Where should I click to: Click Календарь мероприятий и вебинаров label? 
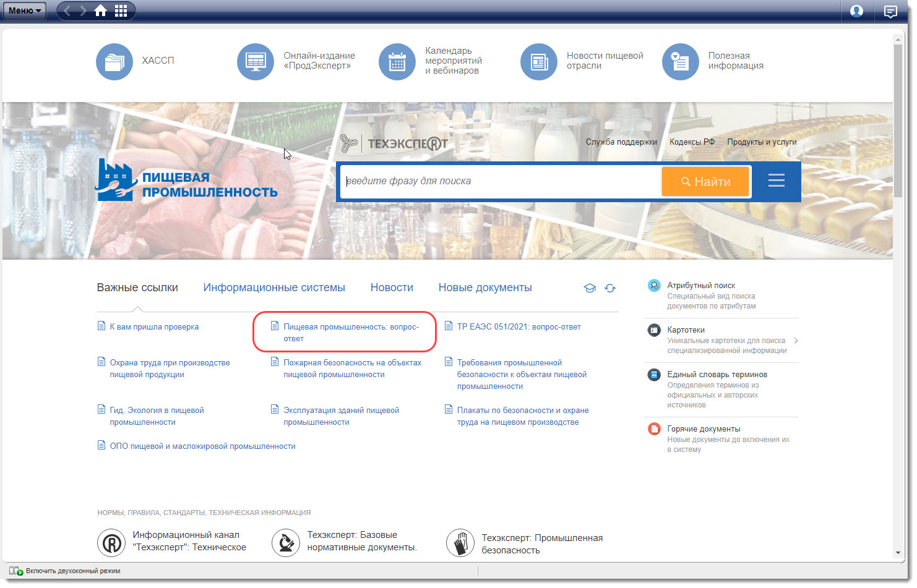point(454,61)
